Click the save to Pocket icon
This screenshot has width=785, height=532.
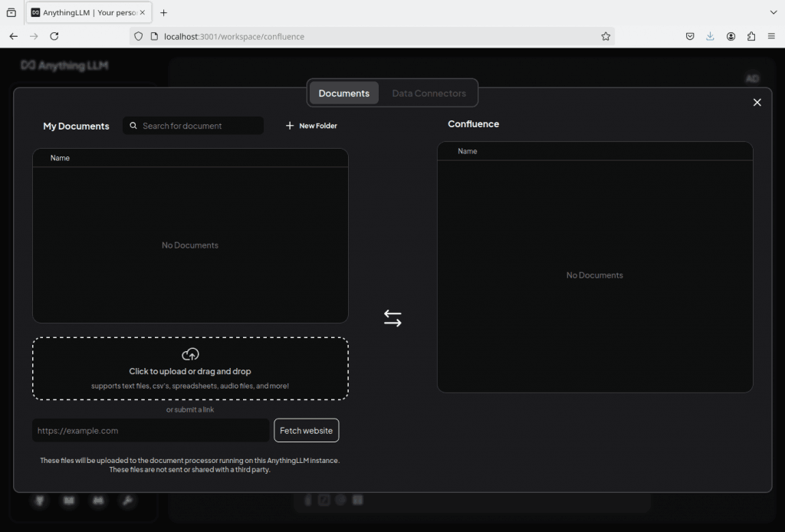[x=690, y=36]
